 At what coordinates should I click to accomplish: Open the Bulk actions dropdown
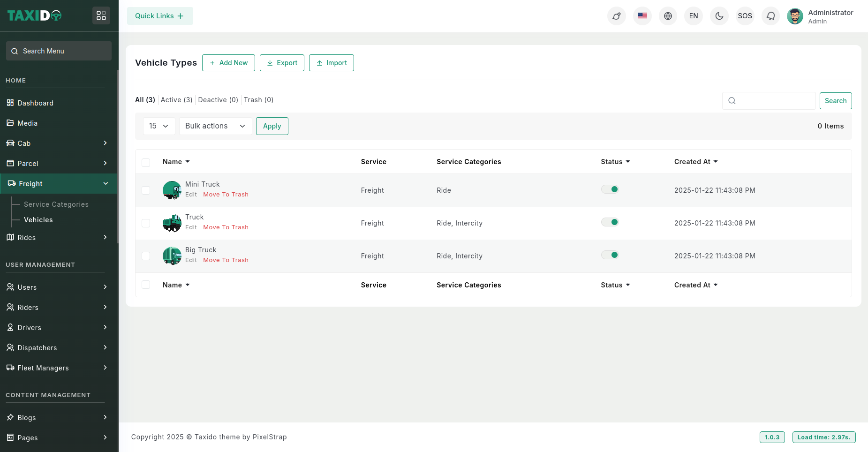215,126
